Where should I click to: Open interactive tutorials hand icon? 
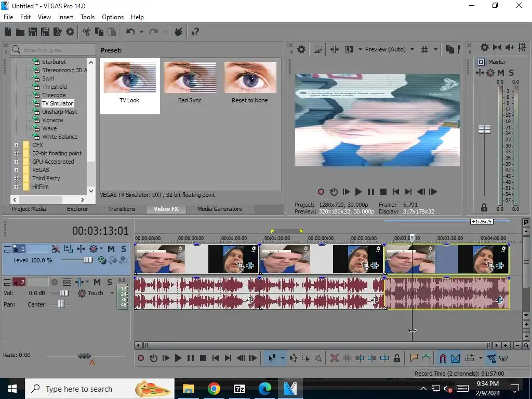tap(179, 32)
